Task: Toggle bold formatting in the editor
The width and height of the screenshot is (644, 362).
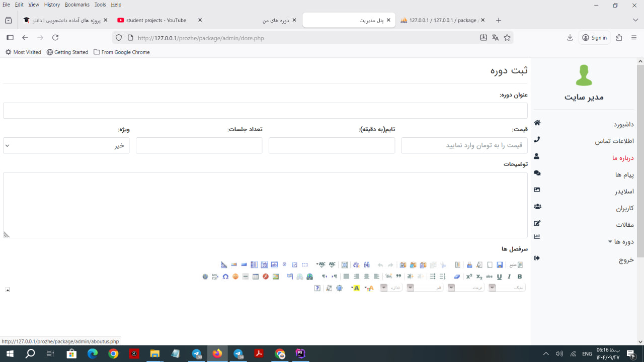Action: click(520, 277)
